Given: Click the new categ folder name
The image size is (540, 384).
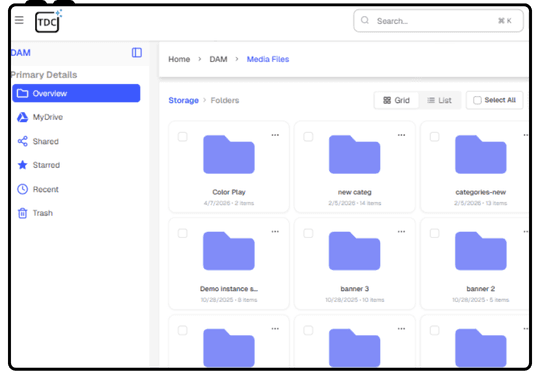Looking at the screenshot, I should 355,192.
